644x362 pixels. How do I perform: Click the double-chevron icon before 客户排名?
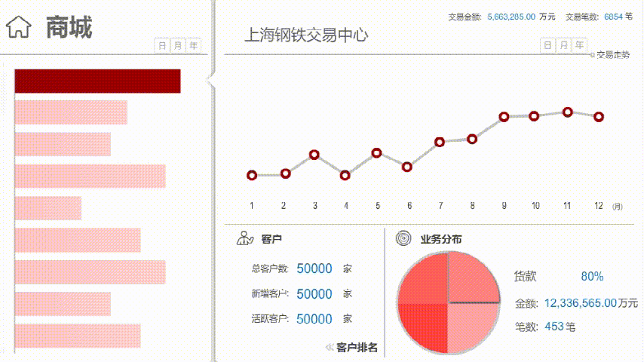pos(329,348)
